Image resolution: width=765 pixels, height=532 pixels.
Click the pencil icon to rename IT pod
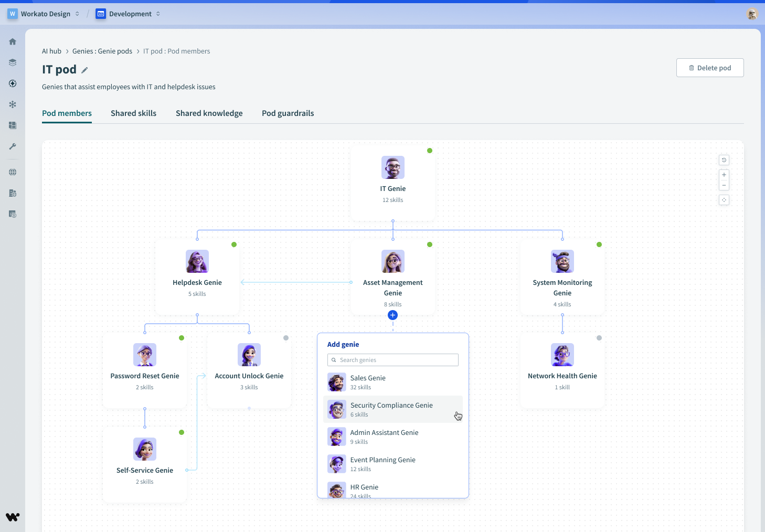click(84, 70)
